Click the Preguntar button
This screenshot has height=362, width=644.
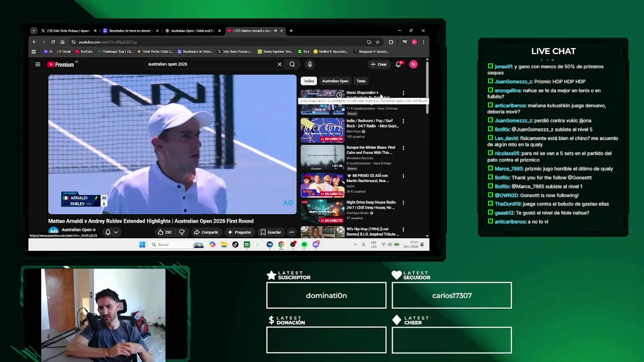click(239, 232)
